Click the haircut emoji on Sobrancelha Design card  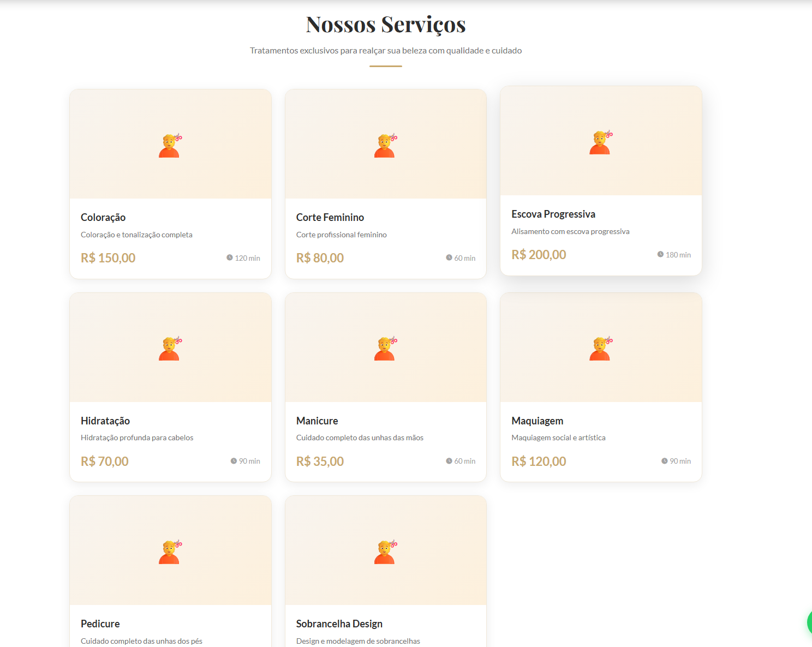pyautogui.click(x=386, y=552)
